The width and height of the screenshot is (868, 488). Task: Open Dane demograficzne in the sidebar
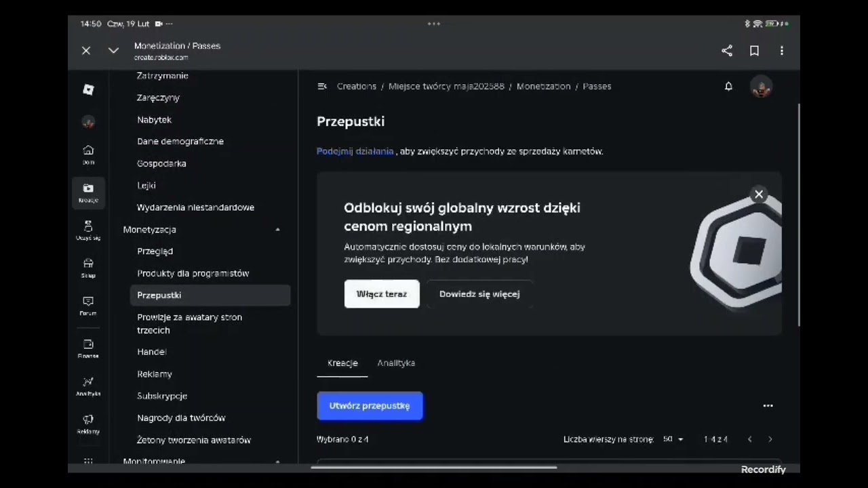(x=180, y=142)
